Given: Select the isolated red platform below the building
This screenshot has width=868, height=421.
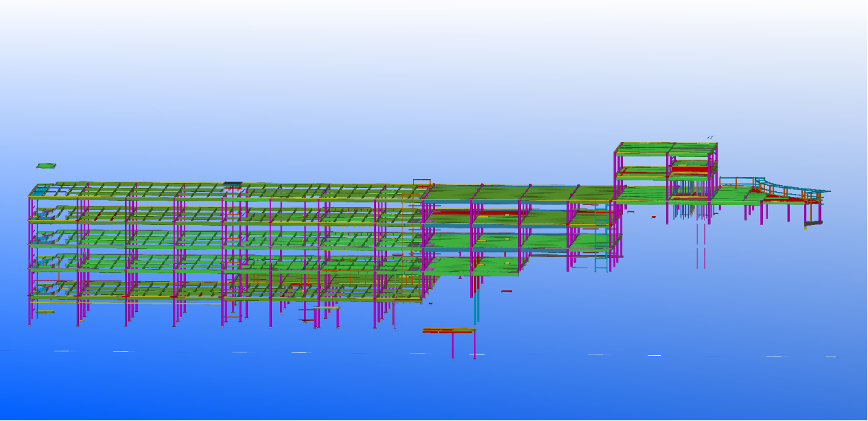Looking at the screenshot, I should [x=448, y=330].
